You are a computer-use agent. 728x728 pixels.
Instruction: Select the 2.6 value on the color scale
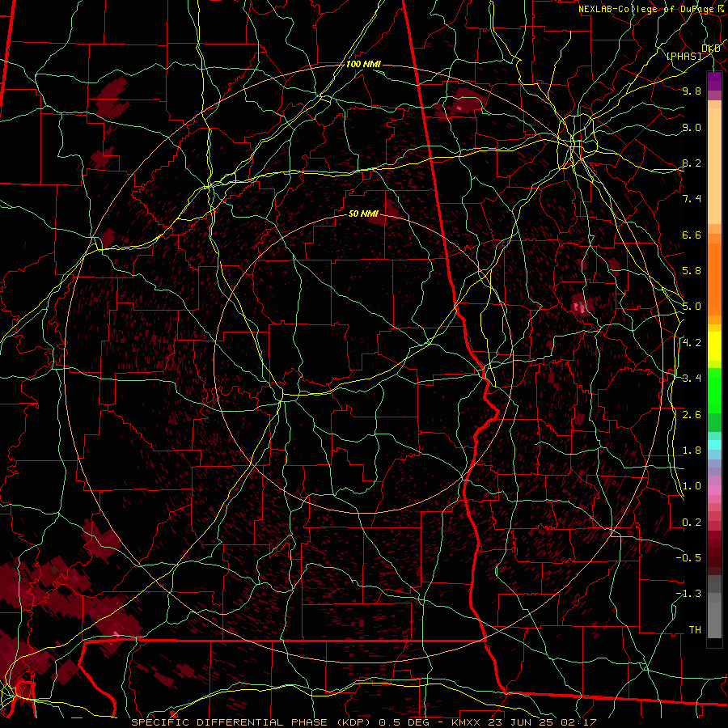coord(692,415)
